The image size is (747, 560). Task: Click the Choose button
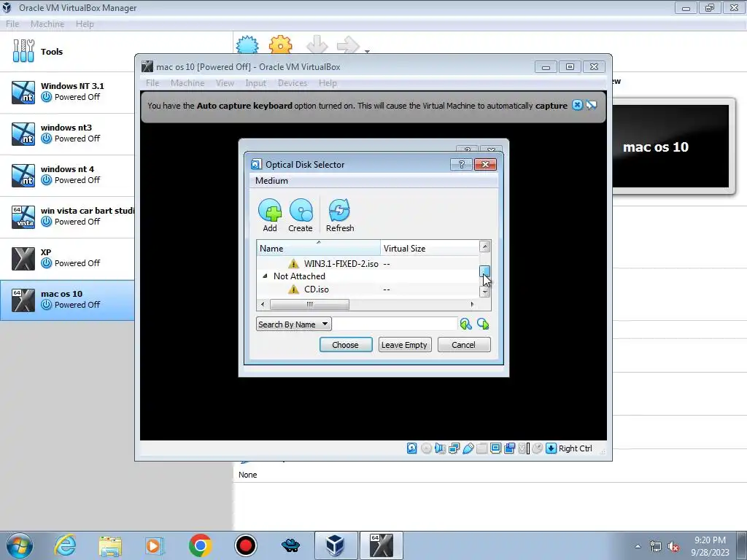click(x=345, y=345)
